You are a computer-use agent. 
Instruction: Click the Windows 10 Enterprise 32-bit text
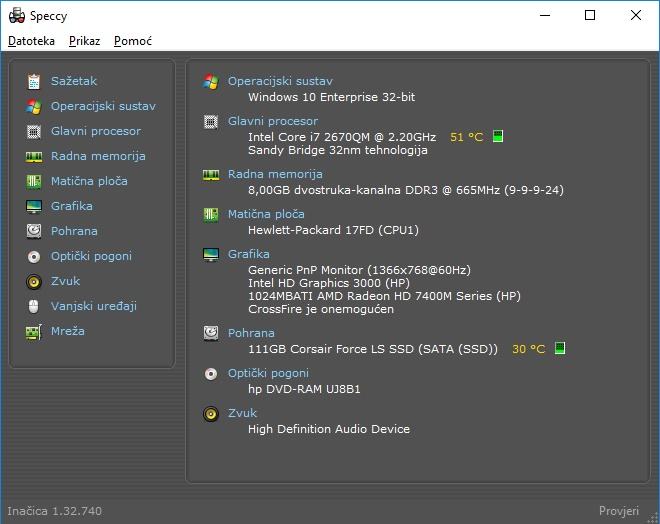point(331,97)
